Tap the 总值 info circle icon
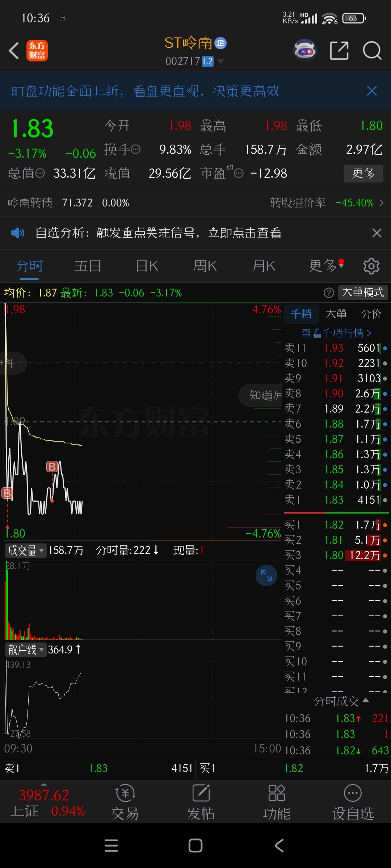Screen dimensions: 391x868 (x=40, y=174)
